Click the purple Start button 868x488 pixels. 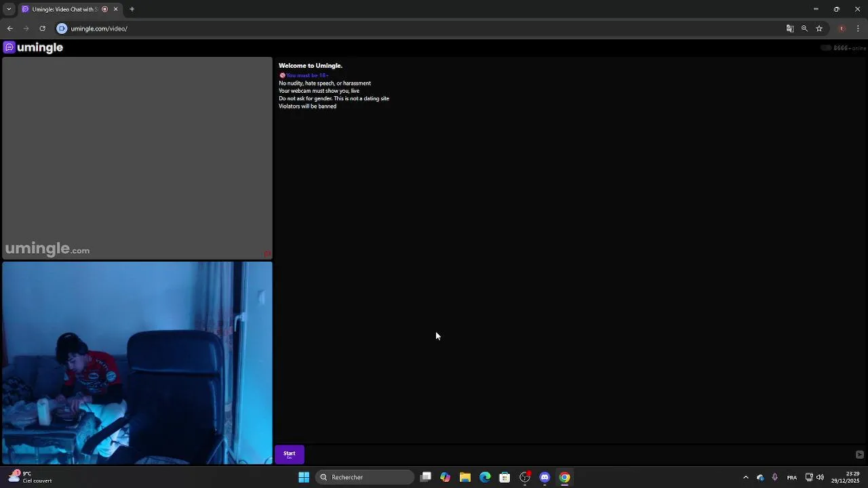coord(290,454)
